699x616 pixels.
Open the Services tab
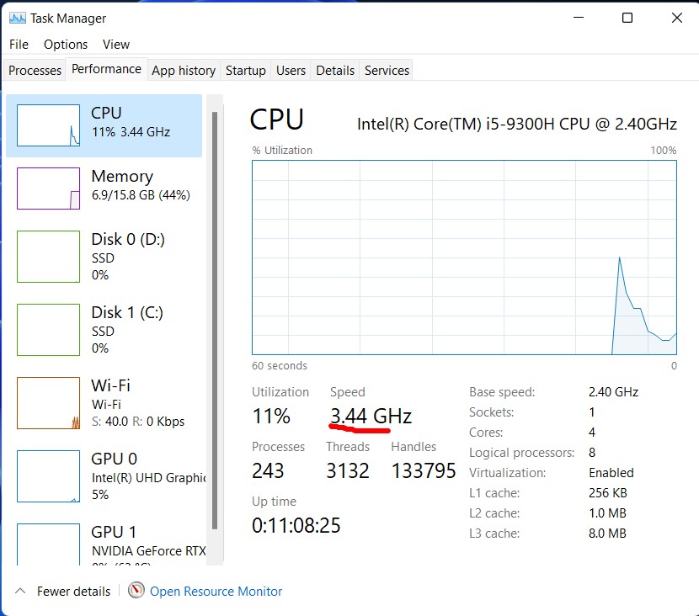[387, 71]
